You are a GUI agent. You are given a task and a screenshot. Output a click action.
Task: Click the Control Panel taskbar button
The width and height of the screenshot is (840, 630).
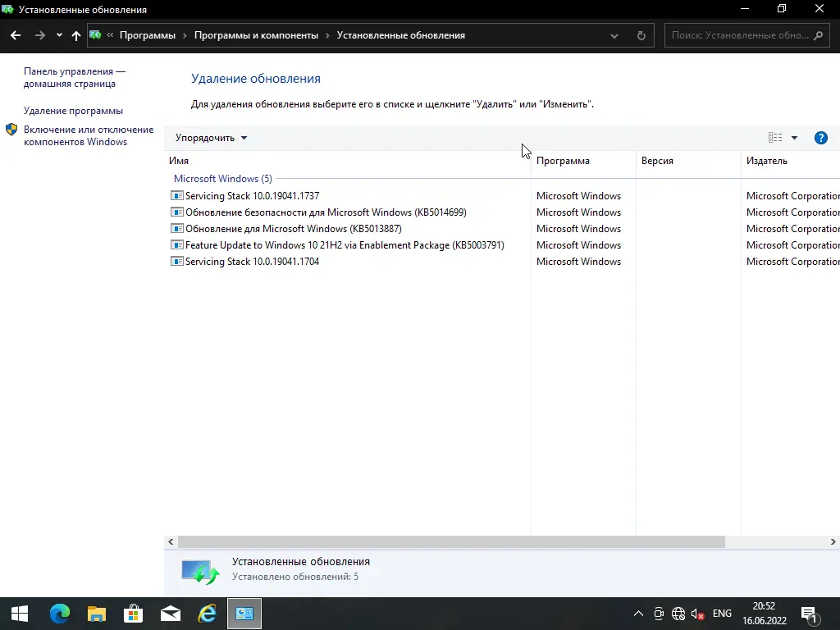pos(244,614)
